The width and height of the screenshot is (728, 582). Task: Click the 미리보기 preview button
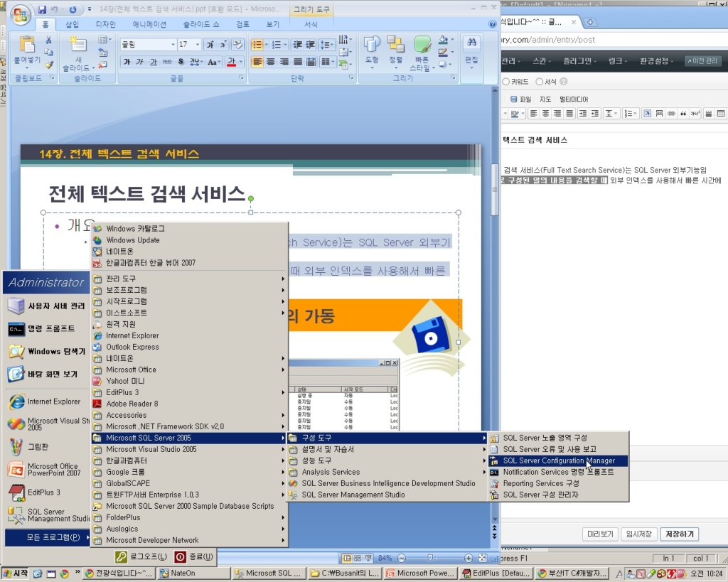(x=600, y=534)
